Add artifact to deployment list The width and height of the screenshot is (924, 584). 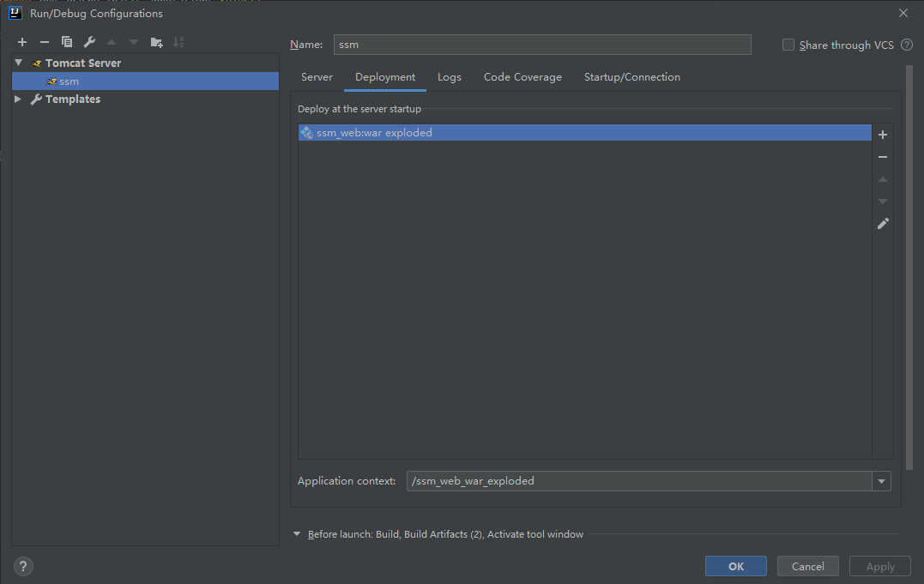[x=883, y=135]
